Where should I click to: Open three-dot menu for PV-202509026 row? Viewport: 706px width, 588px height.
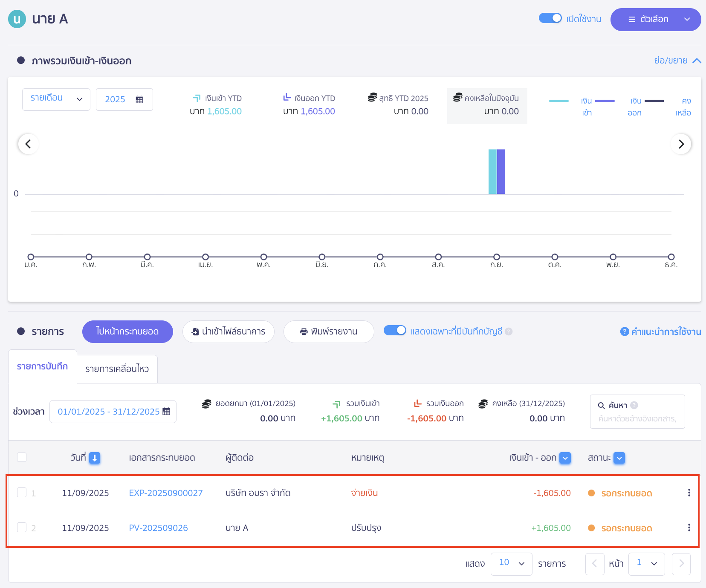(x=689, y=528)
